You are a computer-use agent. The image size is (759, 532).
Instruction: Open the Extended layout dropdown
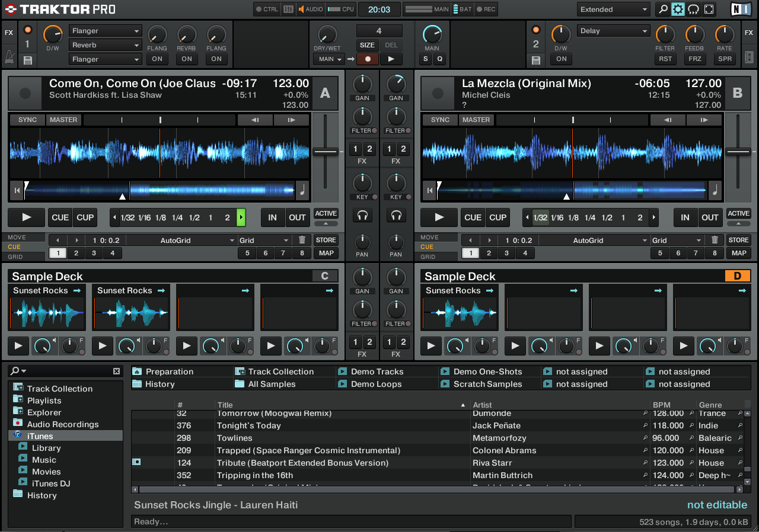click(614, 9)
